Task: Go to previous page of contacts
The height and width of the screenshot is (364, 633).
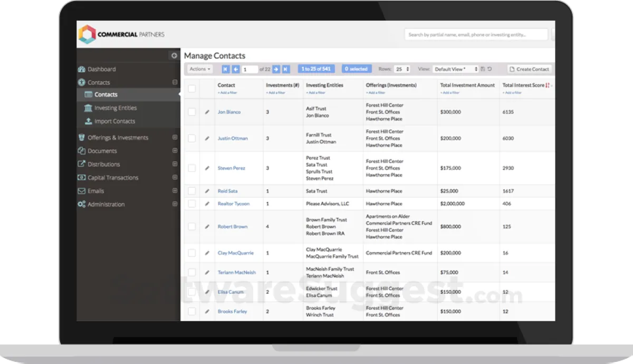Action: [236, 69]
